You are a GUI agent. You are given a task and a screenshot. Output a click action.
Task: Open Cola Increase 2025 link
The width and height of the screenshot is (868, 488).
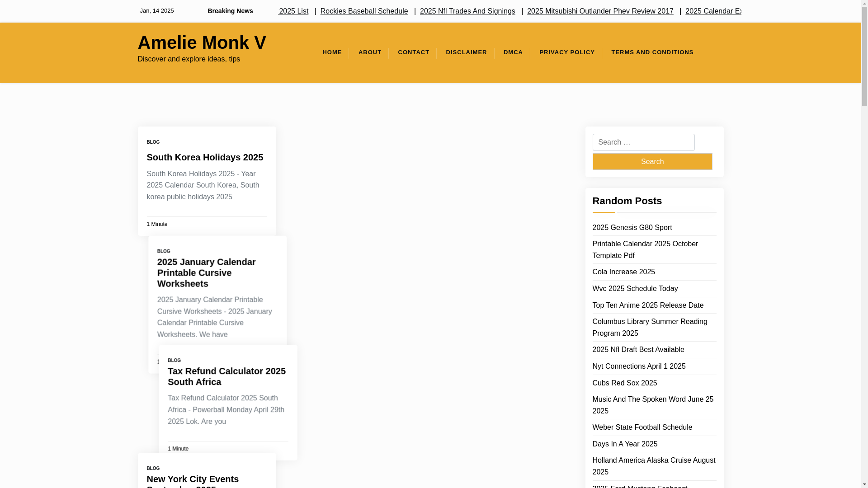click(623, 272)
